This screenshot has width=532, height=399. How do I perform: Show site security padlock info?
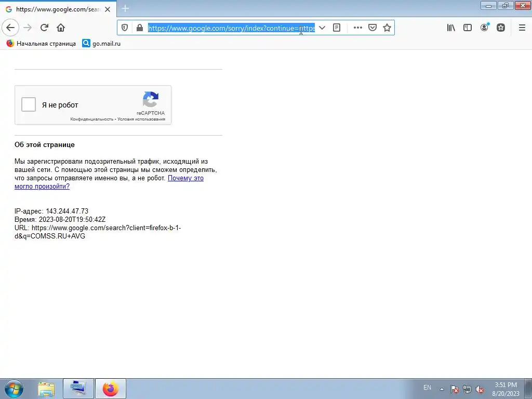(139, 28)
